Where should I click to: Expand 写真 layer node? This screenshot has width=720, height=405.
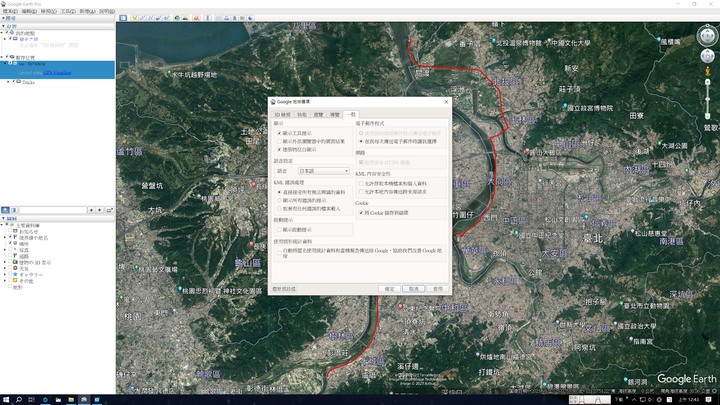(x=5, y=250)
